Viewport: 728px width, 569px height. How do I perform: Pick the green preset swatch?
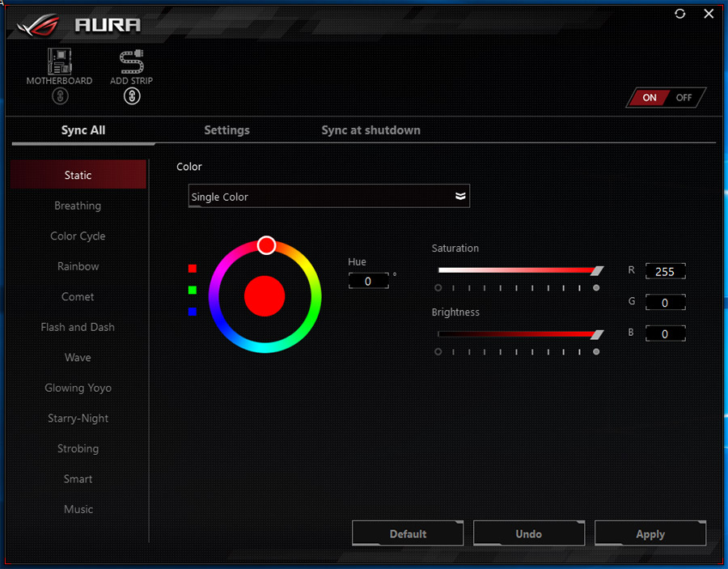193,290
